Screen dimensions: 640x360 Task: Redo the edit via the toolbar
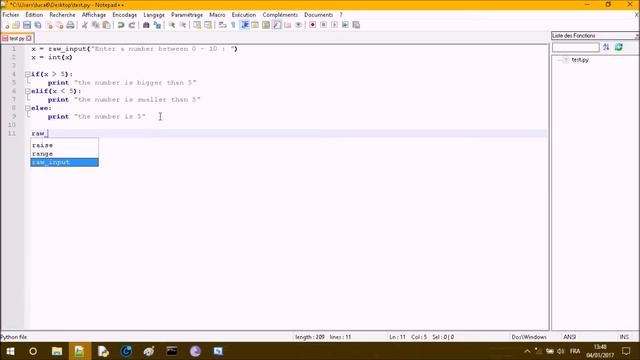pos(131,25)
